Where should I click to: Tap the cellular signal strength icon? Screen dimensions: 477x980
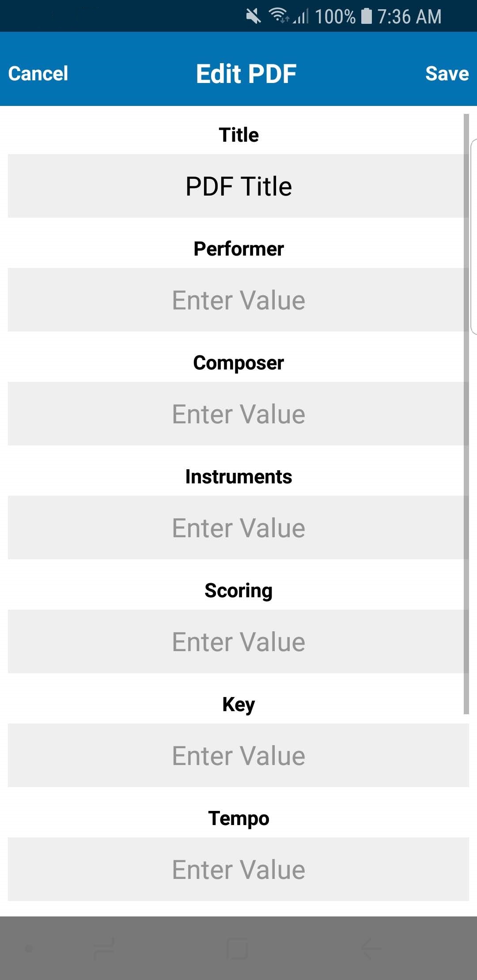click(x=301, y=16)
